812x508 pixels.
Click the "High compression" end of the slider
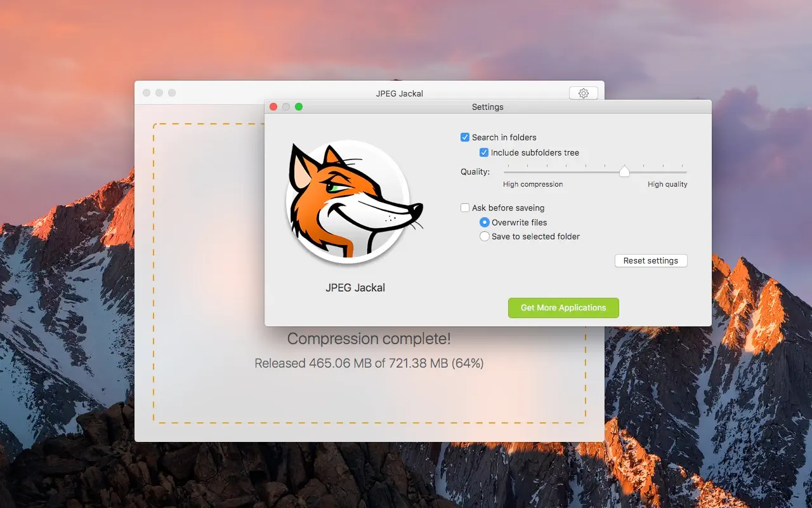[506, 171]
